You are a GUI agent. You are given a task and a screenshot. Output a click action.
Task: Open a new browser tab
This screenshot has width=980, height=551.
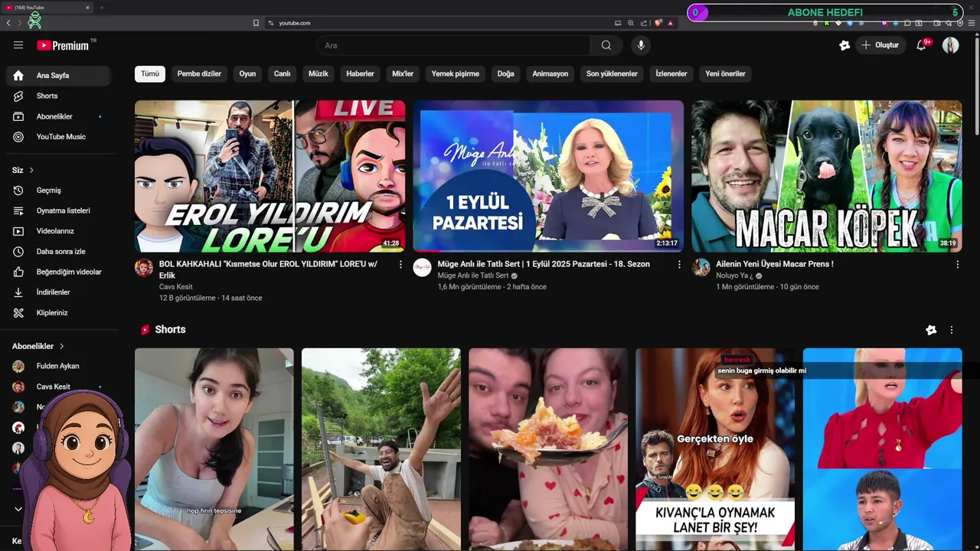(101, 8)
